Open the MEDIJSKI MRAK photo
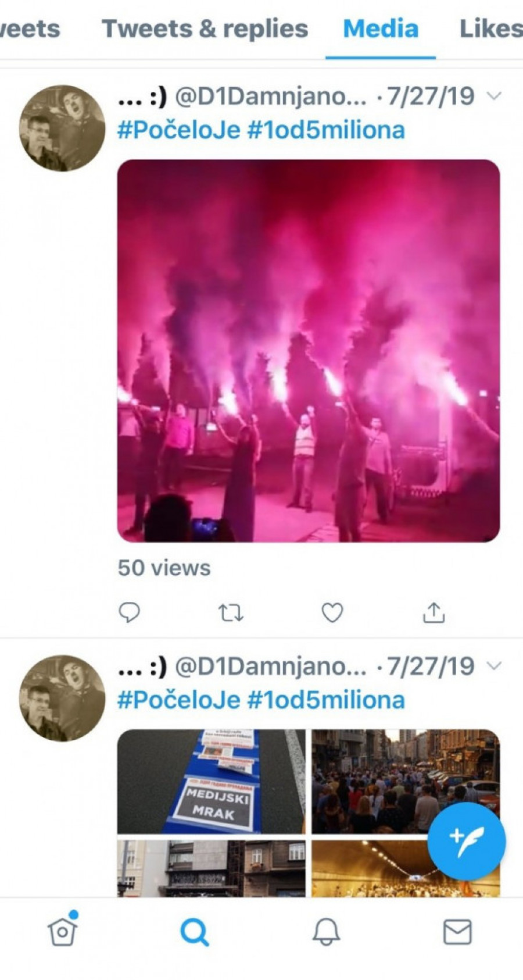523x980 pixels. click(x=211, y=781)
